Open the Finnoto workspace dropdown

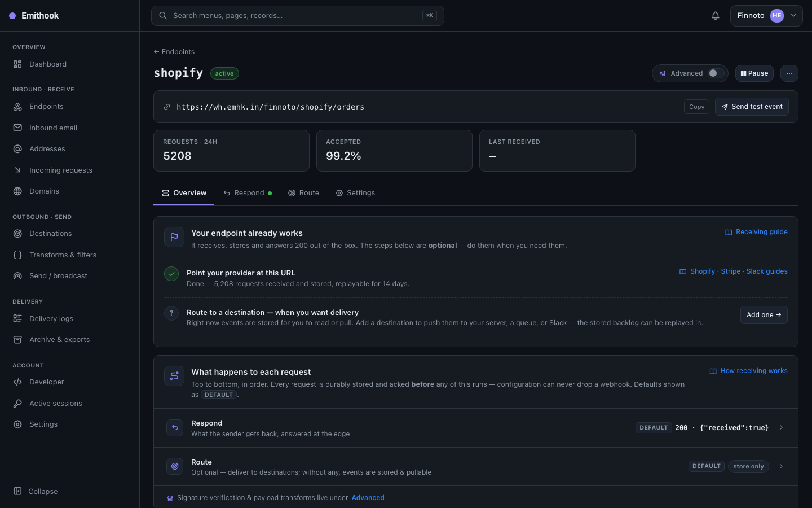pyautogui.click(x=766, y=16)
